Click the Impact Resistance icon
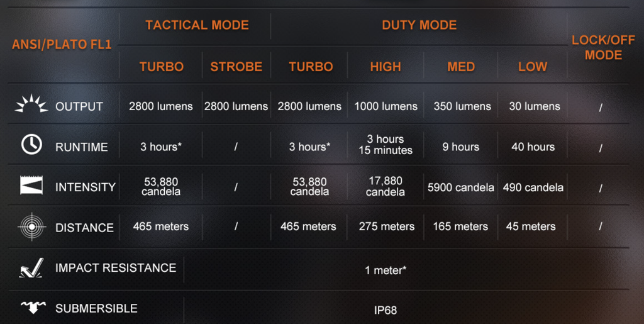644x324 pixels. pos(31,268)
